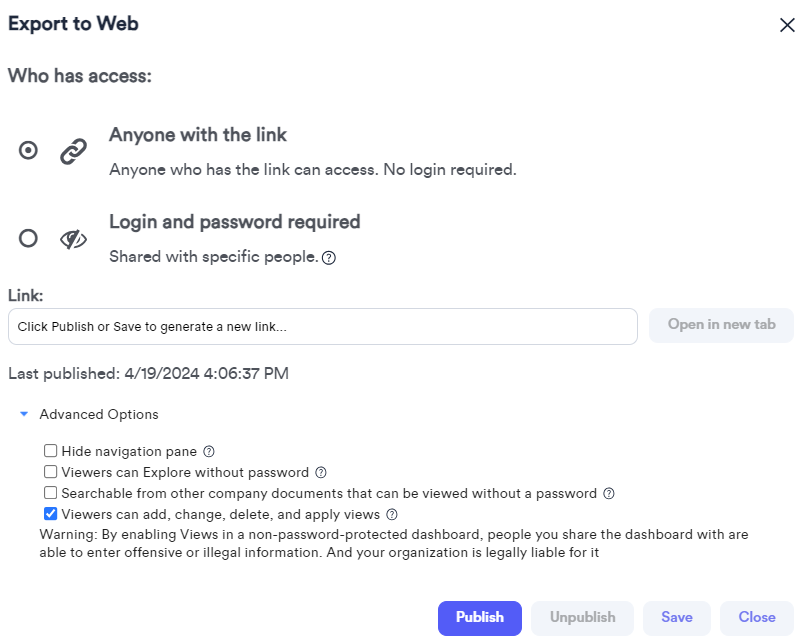Click the Unpublish button
Screen dimensions: 804x642
[x=582, y=618]
